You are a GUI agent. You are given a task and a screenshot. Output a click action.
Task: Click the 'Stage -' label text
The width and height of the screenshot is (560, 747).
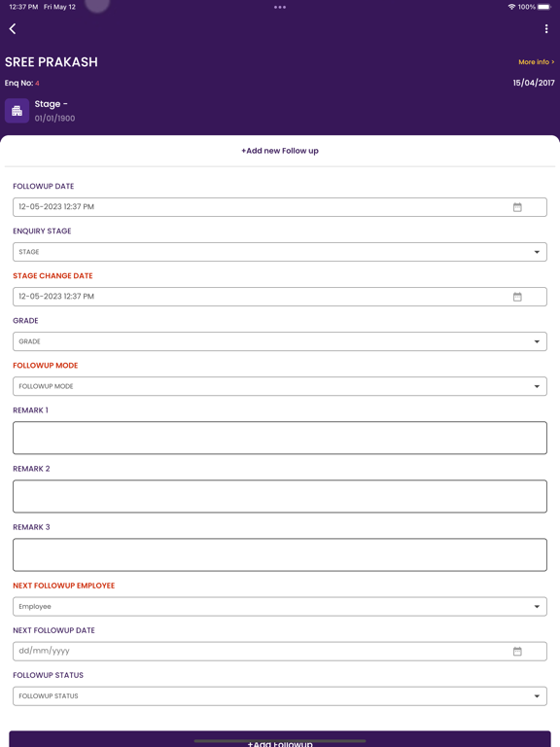(51, 104)
